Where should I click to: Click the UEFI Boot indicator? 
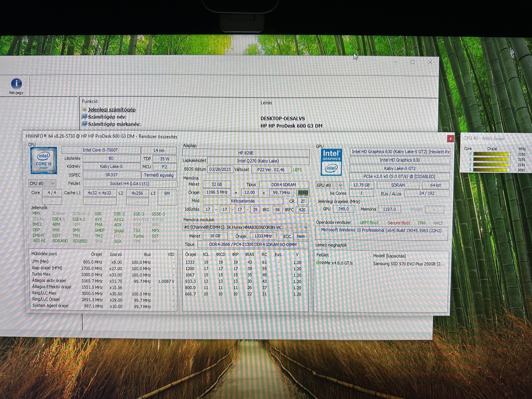click(x=369, y=223)
